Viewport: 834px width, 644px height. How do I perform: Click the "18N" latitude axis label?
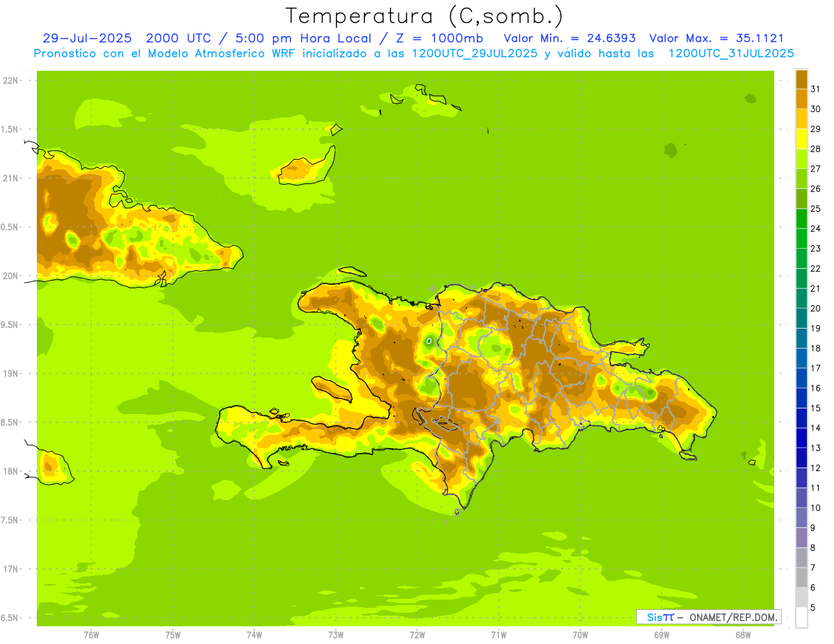10,471
